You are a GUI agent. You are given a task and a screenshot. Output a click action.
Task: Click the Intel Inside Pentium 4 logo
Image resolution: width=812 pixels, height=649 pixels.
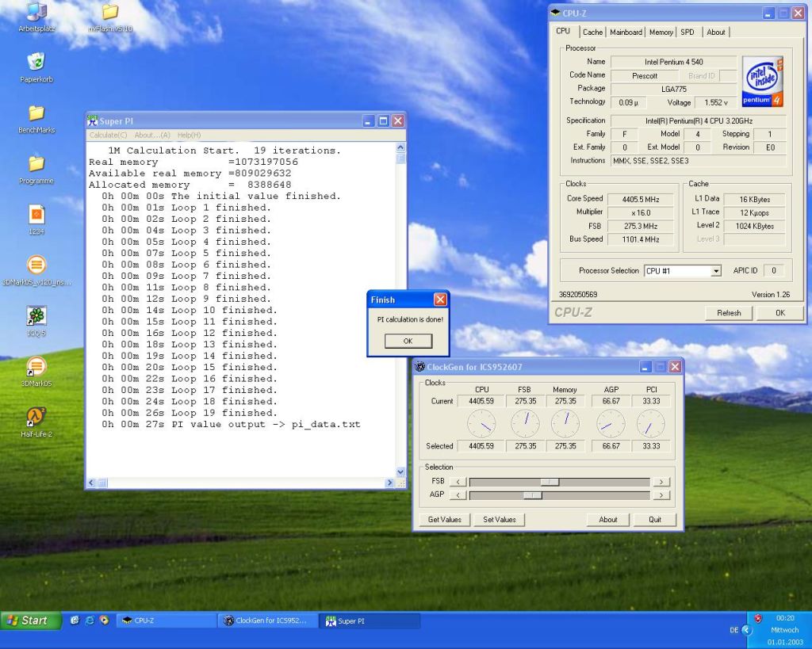coord(762,82)
